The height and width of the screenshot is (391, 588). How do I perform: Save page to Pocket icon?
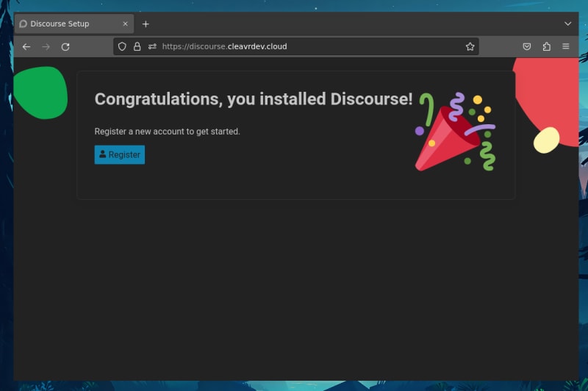tap(527, 46)
